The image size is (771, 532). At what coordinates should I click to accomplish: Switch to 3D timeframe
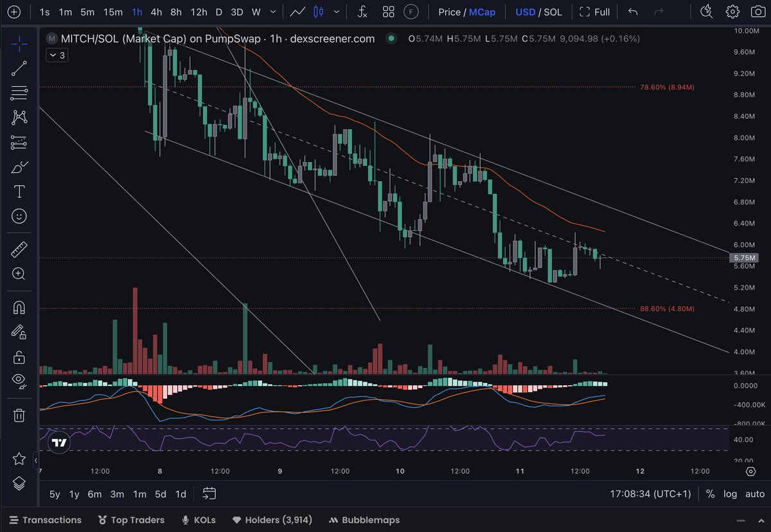point(237,12)
